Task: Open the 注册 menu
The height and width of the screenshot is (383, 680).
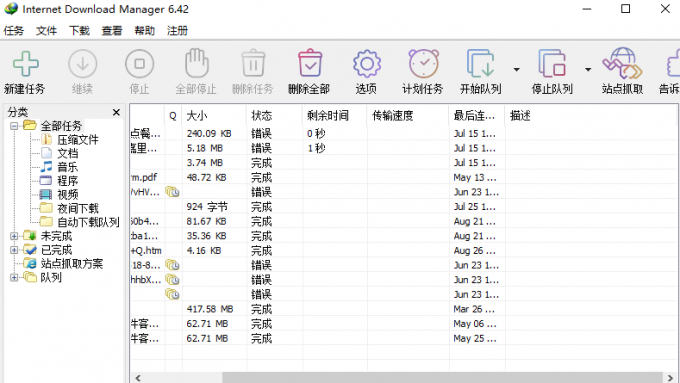Action: pos(177,31)
